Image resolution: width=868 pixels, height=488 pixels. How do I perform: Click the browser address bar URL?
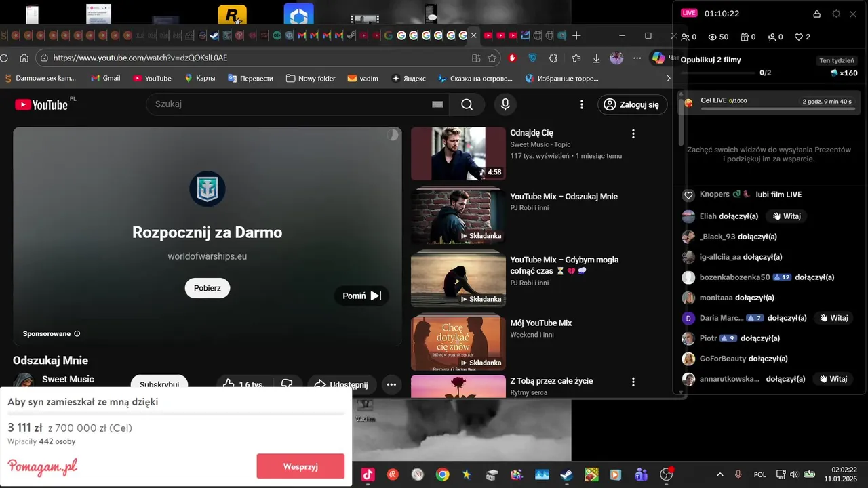click(x=140, y=58)
